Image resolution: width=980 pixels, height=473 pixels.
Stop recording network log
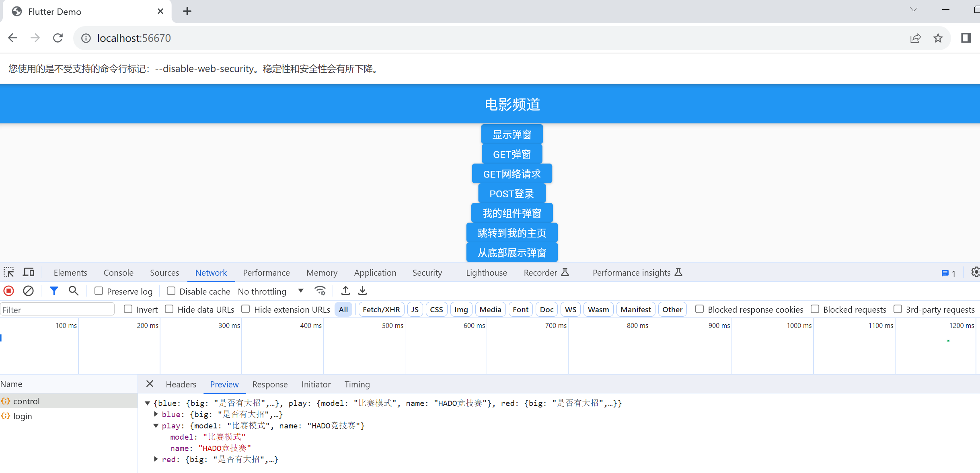coord(9,291)
